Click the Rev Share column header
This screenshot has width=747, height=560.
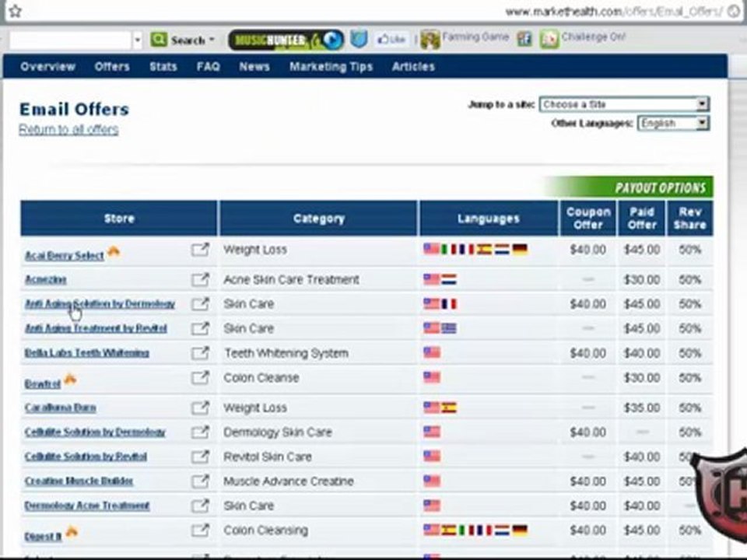690,219
